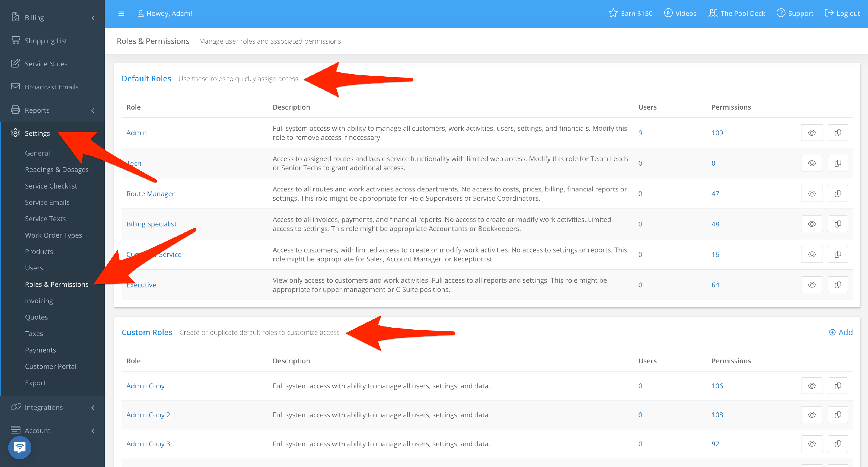View Tech role permissions via eye icon

[811, 163]
